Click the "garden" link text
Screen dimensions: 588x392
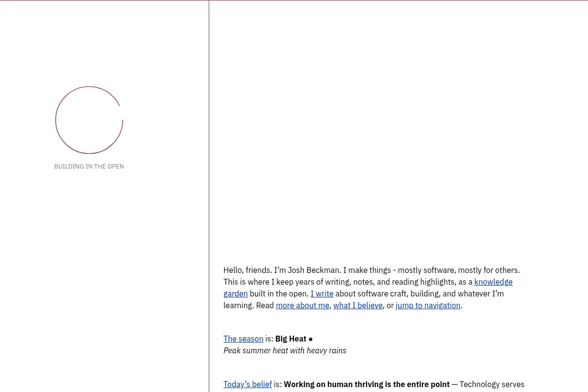coord(236,294)
